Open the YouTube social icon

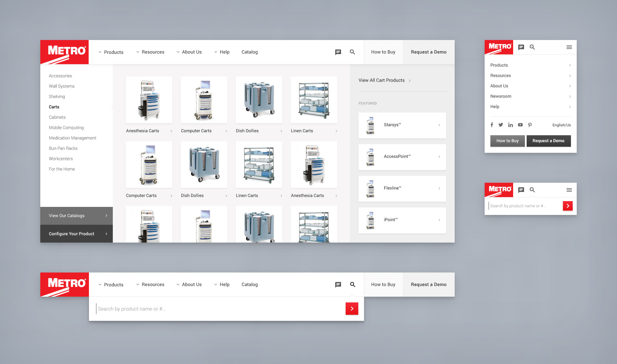tap(520, 125)
